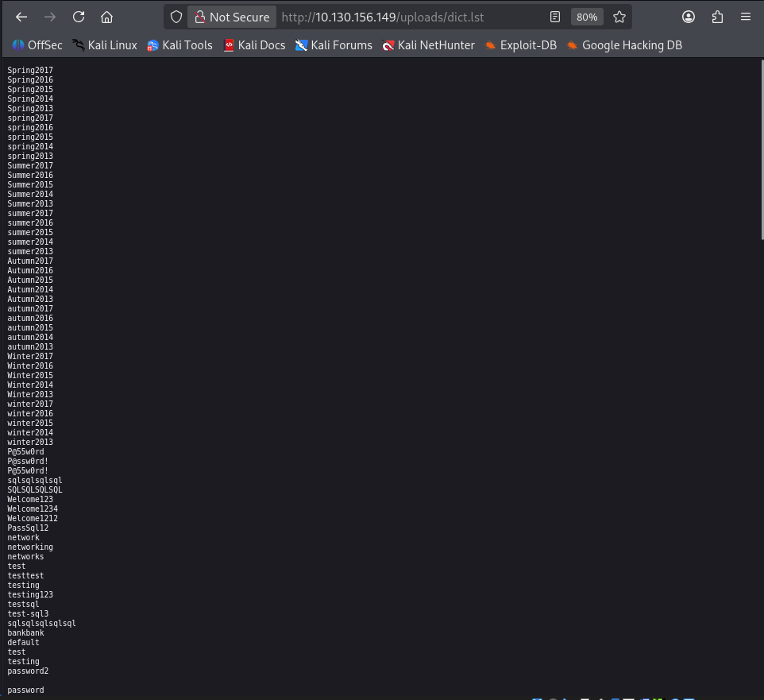Open Exploit-DB bookmark
Image resolution: width=764 pixels, height=700 pixels.
pos(521,45)
